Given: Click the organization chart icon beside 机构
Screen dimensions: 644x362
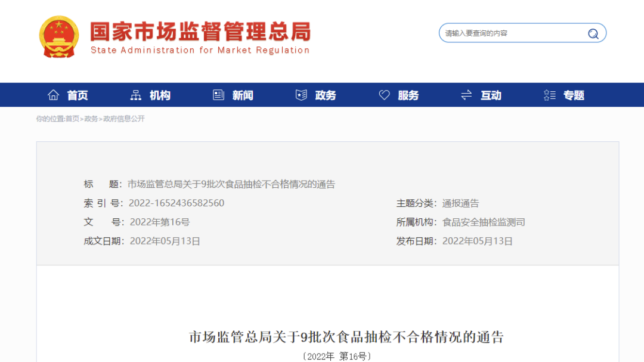Looking at the screenshot, I should tap(135, 95).
